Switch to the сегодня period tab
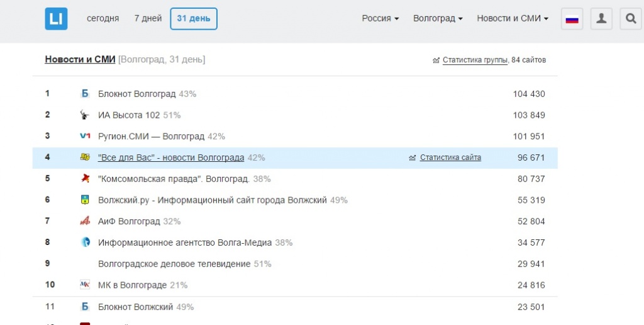The height and width of the screenshot is (325, 644). [103, 18]
